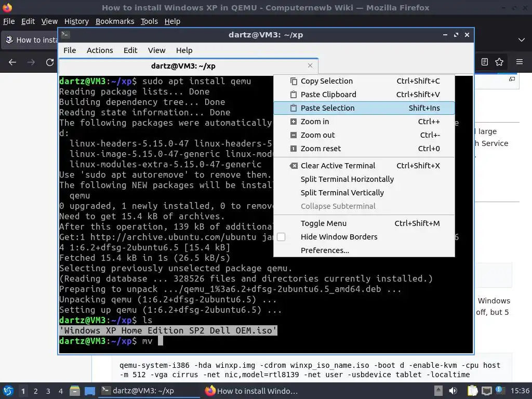The height and width of the screenshot is (399, 532).
Task: Click Firefox's forward arrow
Action: 31,62
